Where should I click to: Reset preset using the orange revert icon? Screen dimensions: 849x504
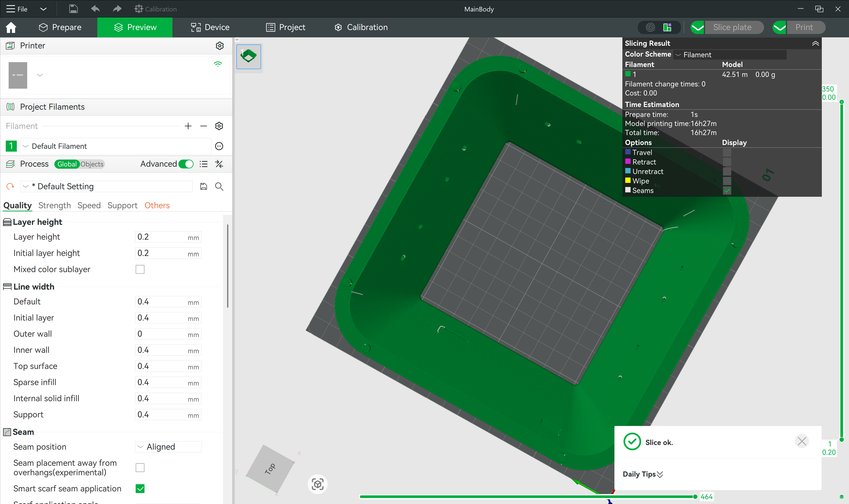(10, 186)
